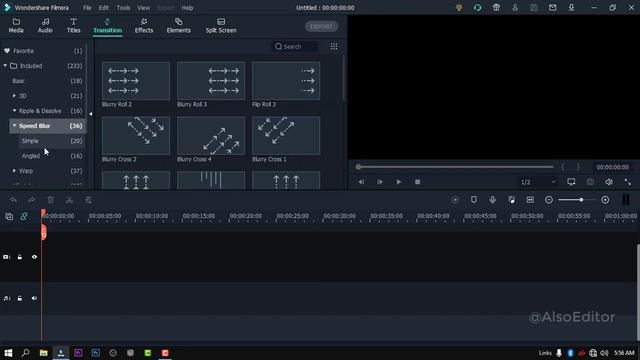Click the Redo icon
Screen dimensions: 640x360
click(x=31, y=200)
